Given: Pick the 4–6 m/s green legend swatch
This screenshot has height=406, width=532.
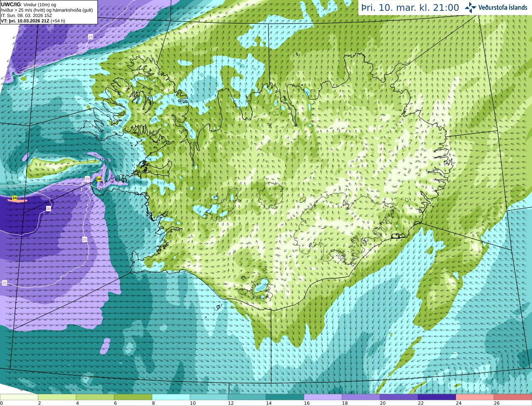Looking at the screenshot, I should pyautogui.click(x=95, y=397).
